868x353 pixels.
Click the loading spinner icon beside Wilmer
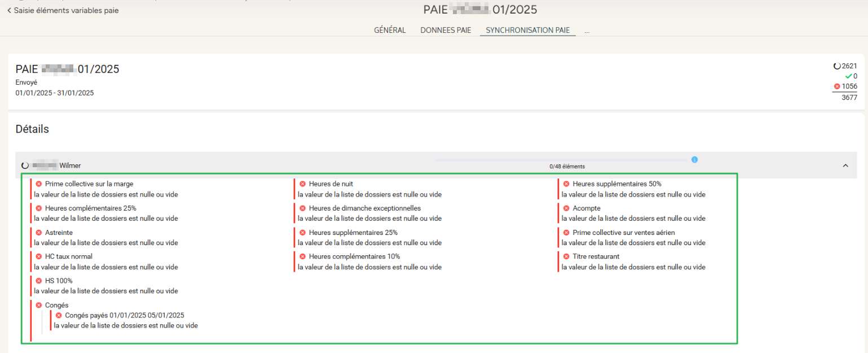tap(25, 165)
